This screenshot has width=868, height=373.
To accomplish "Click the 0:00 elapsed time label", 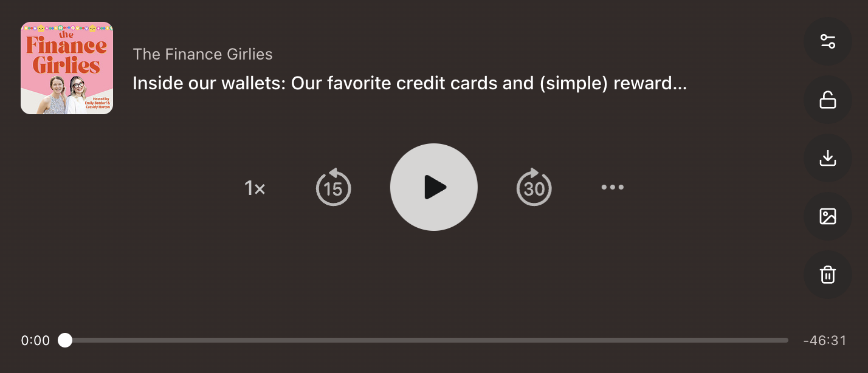I will [x=35, y=340].
